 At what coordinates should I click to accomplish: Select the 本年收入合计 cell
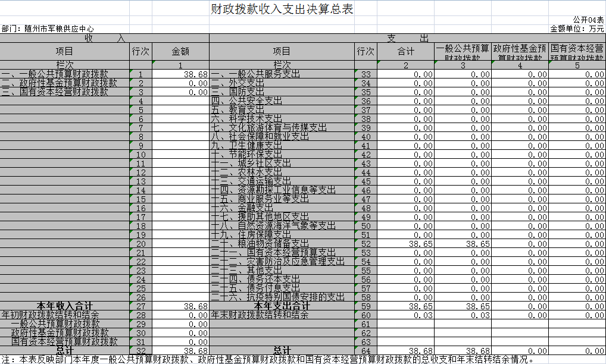(64, 306)
